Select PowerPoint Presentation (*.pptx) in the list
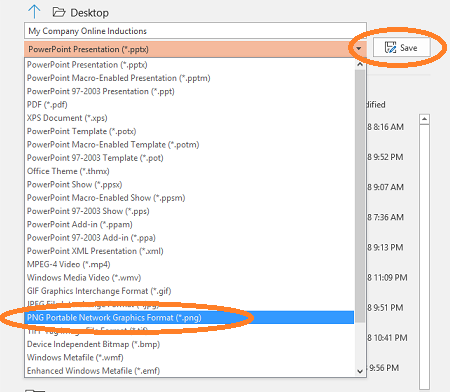The width and height of the screenshot is (450, 392). 190,65
